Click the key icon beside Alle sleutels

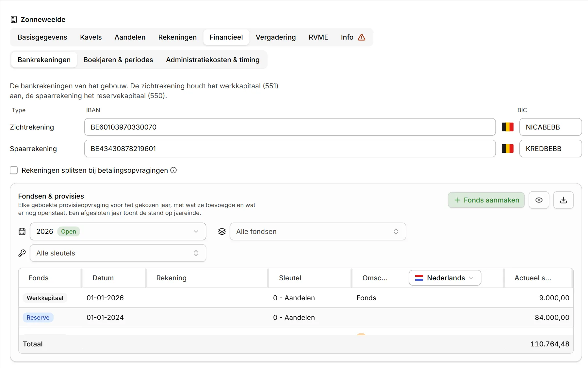tap(22, 253)
